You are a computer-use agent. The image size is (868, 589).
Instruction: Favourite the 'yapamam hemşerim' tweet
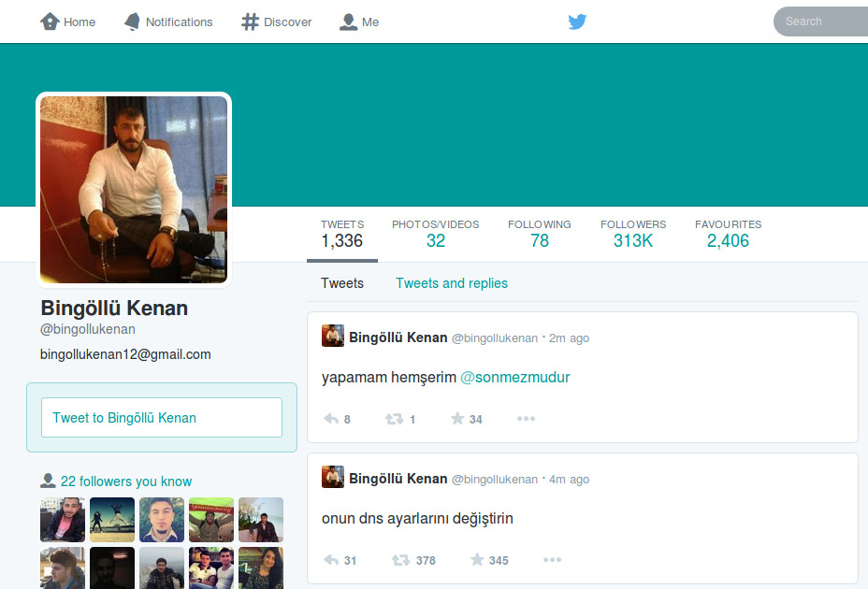coord(457,419)
